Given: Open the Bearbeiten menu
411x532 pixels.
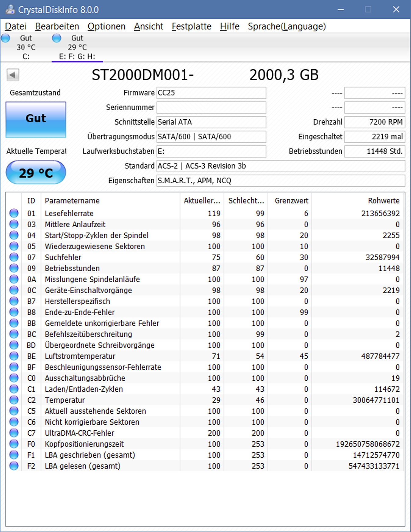Looking at the screenshot, I should click(57, 27).
